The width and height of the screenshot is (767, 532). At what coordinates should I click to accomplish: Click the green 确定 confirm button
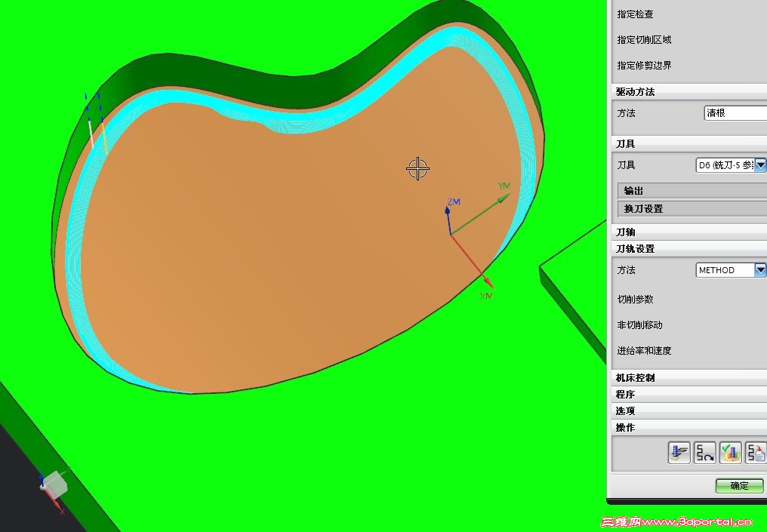tap(740, 485)
